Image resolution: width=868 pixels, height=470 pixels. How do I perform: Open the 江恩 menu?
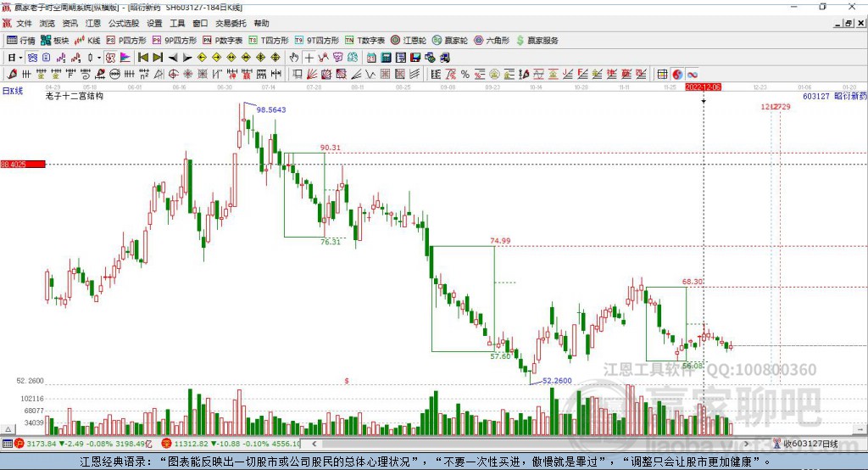coord(93,23)
